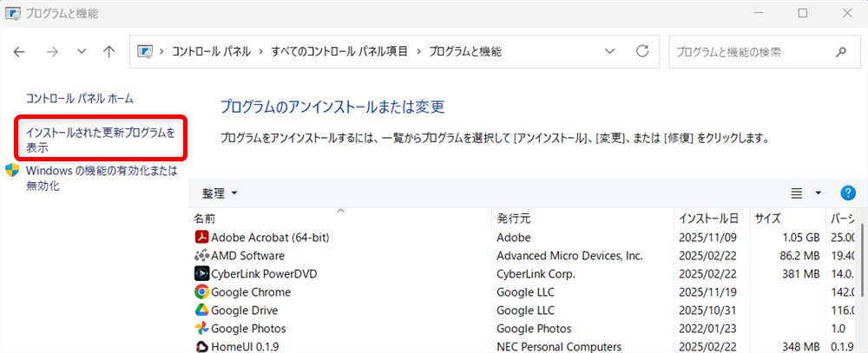Open the view options dropdown arrow
This screenshot has height=353, width=868.
(x=819, y=193)
